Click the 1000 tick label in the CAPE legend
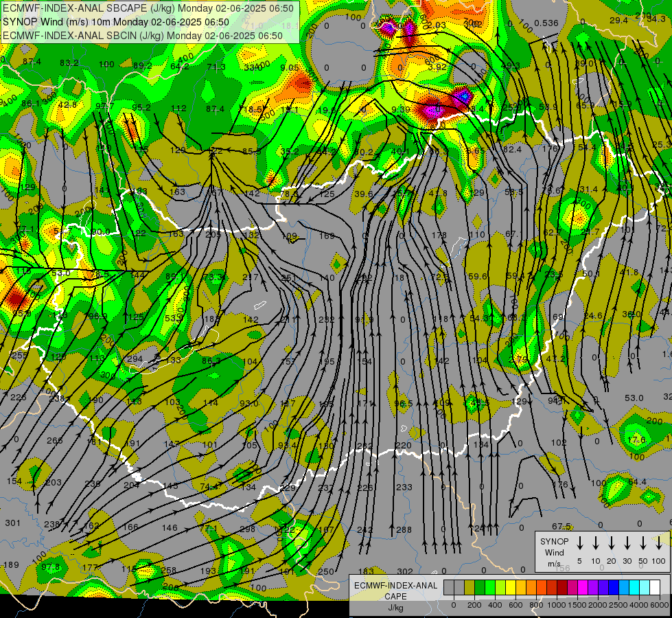The width and height of the screenshot is (672, 618). click(557, 605)
